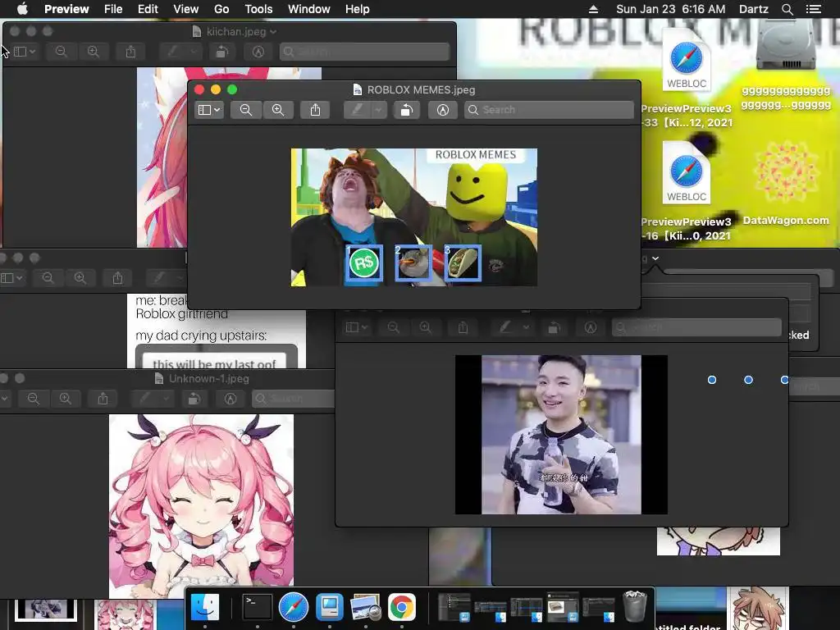Open Trash in the Dock
Viewport: 840px width, 630px height.
pos(636,606)
